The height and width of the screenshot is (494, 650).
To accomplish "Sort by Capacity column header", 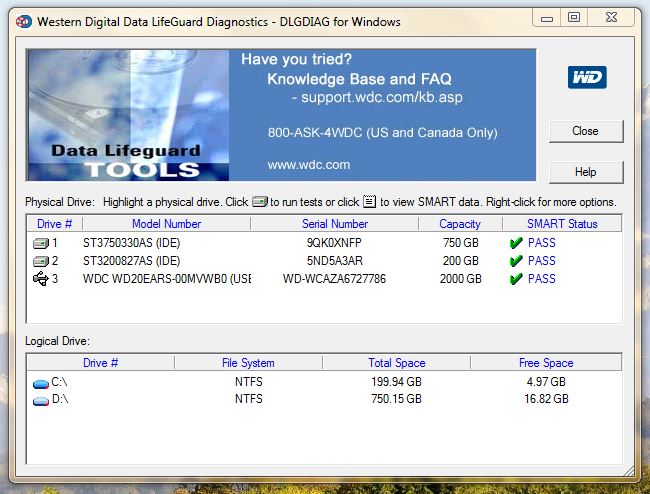I will [x=460, y=224].
